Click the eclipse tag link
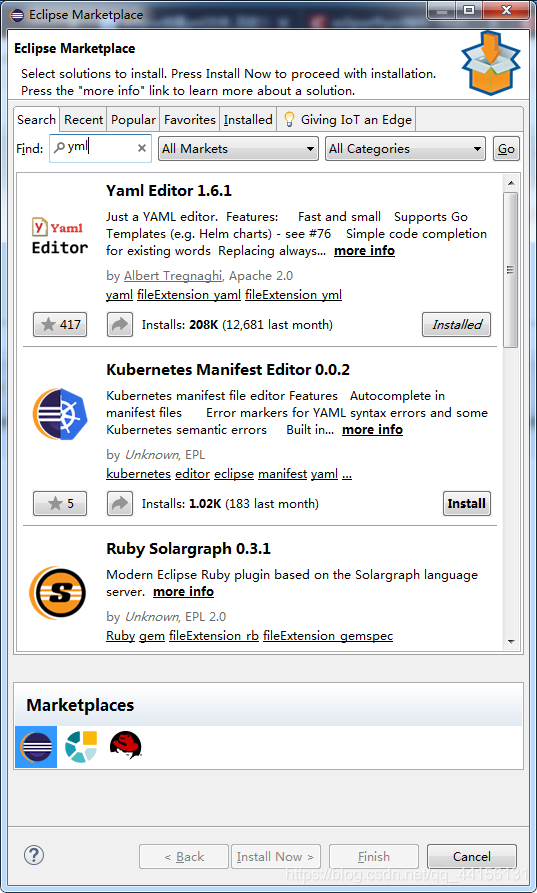The image size is (537, 893). pos(233,474)
